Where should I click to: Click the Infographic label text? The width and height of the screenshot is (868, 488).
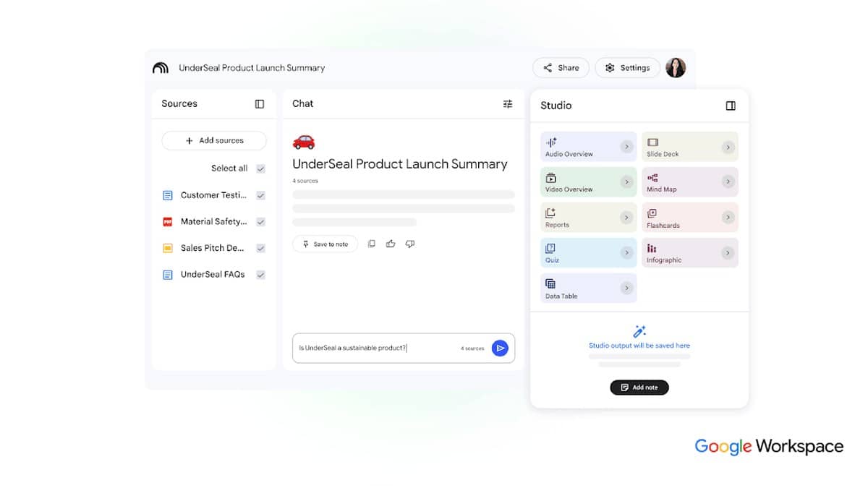pyautogui.click(x=664, y=260)
